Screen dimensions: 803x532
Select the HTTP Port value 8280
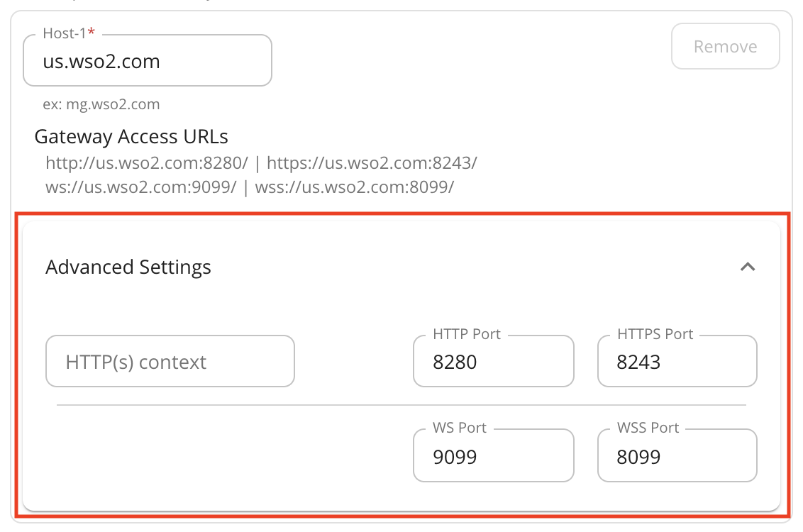(x=492, y=361)
